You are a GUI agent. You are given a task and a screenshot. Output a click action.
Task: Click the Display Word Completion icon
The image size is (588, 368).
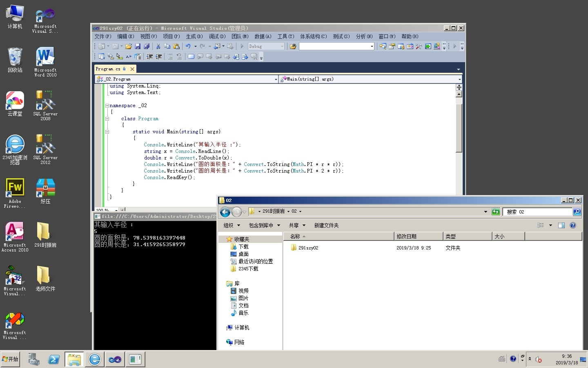[129, 56]
